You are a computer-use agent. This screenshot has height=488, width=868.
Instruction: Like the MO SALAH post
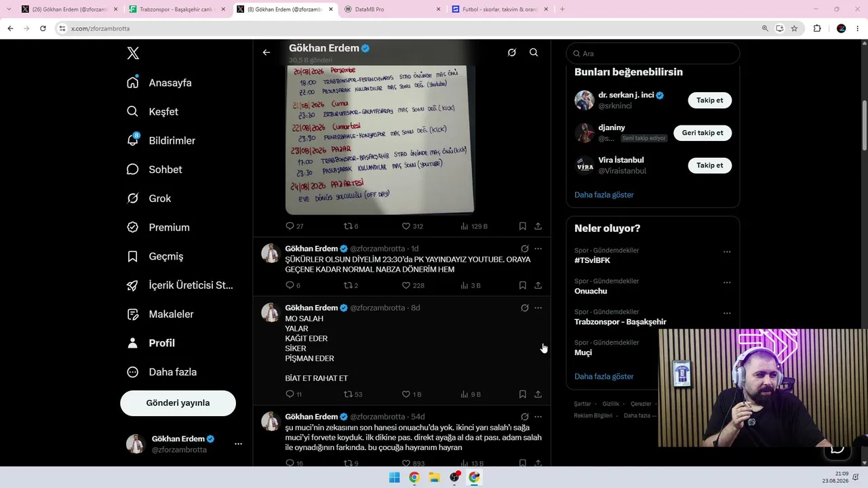pyautogui.click(x=412, y=394)
